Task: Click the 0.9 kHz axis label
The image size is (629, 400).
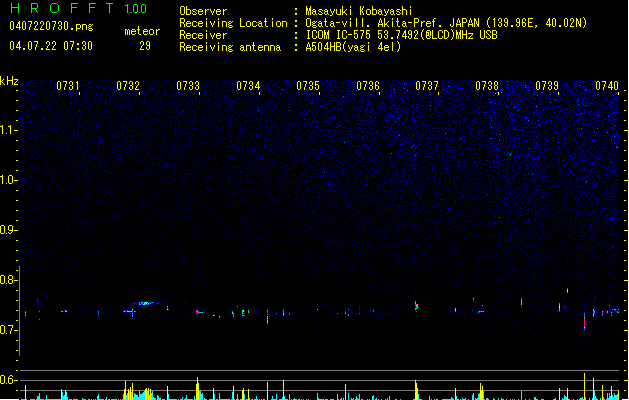Action: 7,230
